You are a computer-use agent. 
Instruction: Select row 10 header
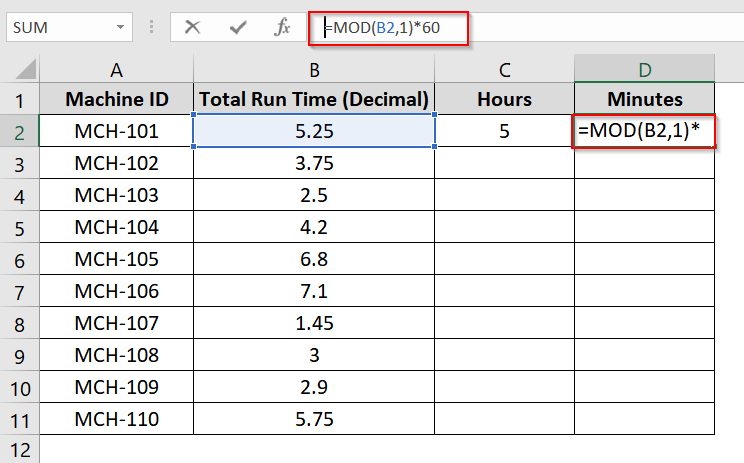pyautogui.click(x=19, y=388)
